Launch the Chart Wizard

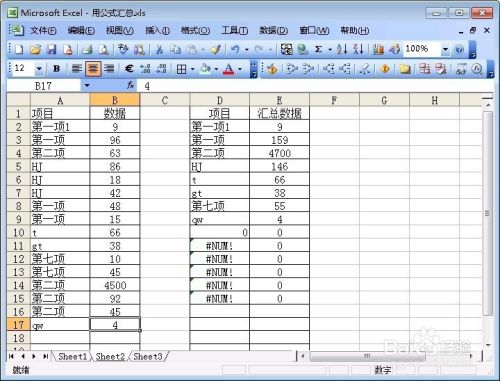(x=378, y=50)
